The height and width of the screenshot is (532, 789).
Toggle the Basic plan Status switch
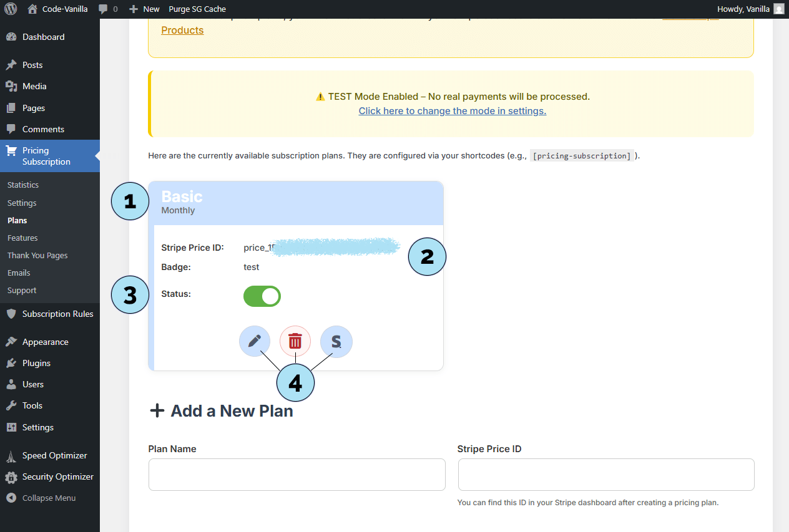tap(262, 296)
